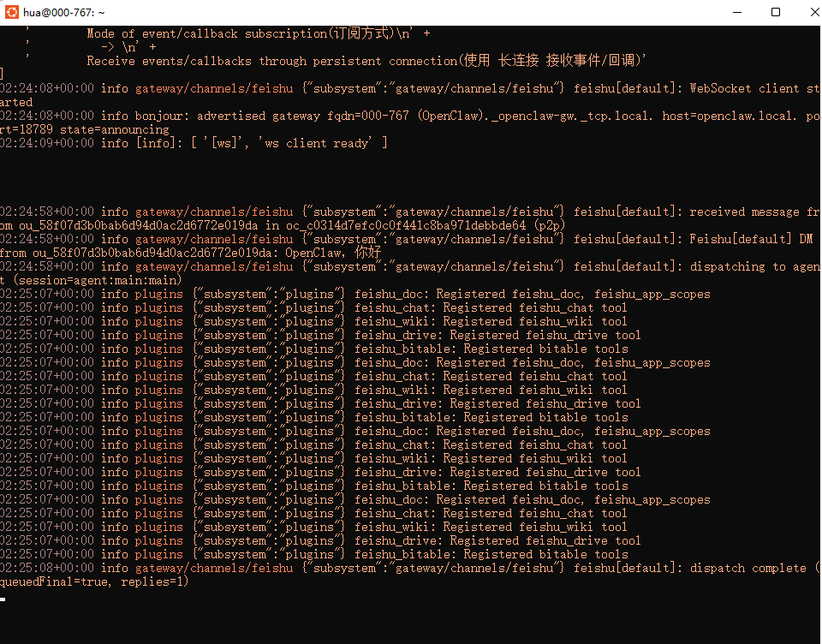
Task: Click 'dispatching to' log text
Action: [x=737, y=266]
